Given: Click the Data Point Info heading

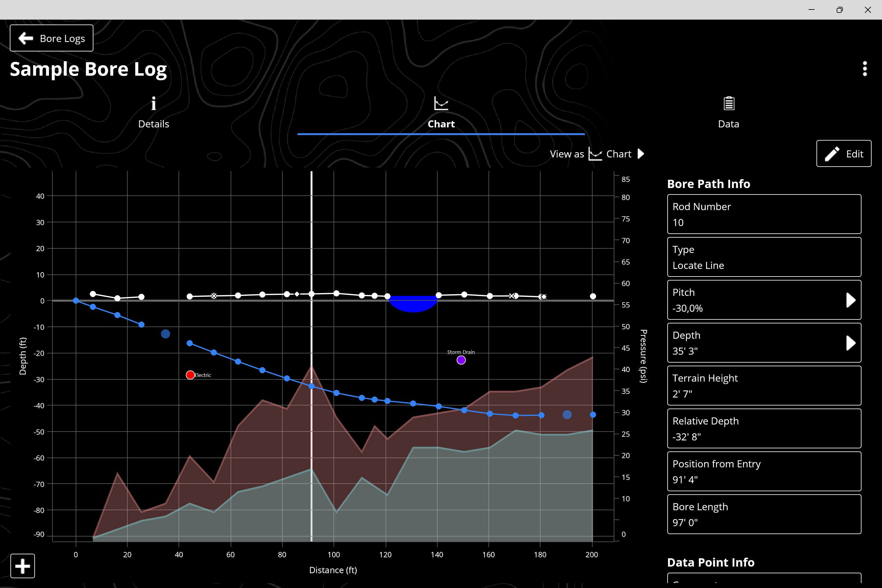Looking at the screenshot, I should click(x=710, y=562).
